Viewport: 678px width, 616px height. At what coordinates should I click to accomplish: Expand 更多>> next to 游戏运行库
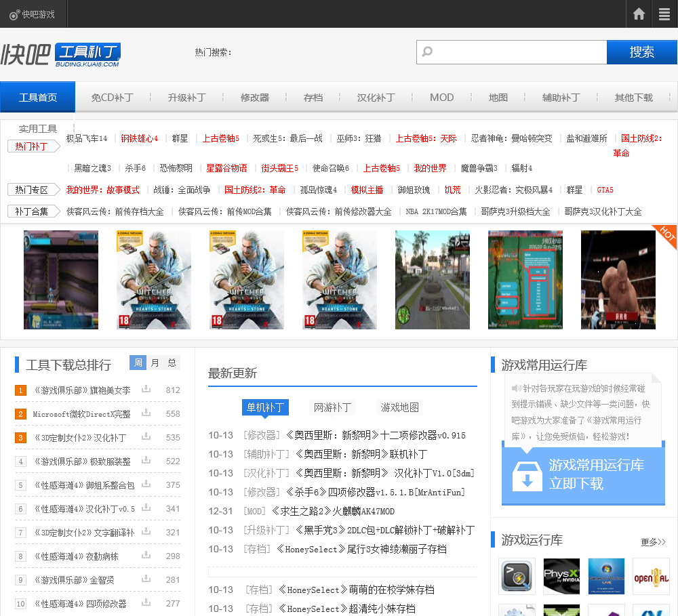tap(654, 541)
